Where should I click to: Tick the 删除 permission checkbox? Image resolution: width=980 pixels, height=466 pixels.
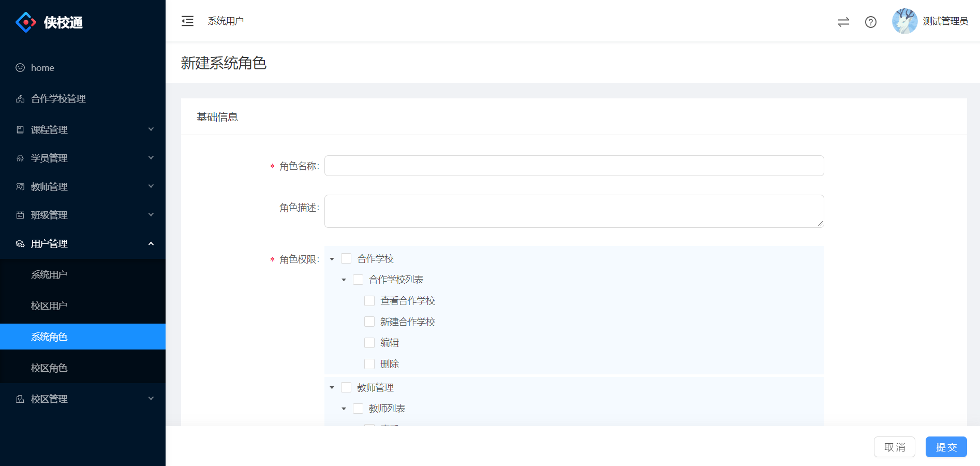click(x=369, y=364)
